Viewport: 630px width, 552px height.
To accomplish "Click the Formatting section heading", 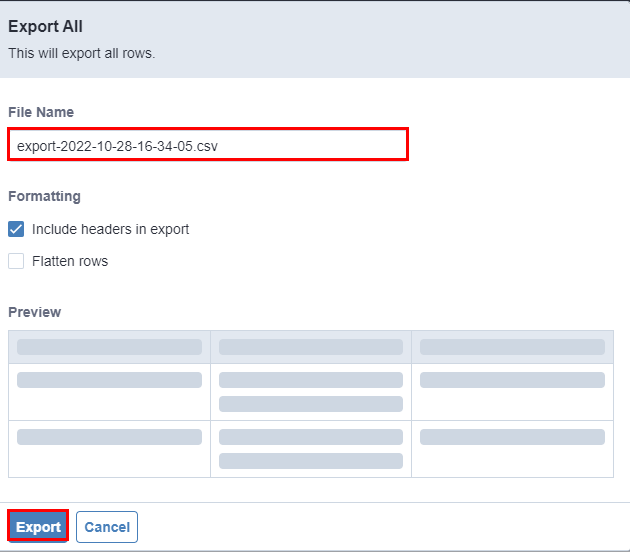I will click(44, 196).
